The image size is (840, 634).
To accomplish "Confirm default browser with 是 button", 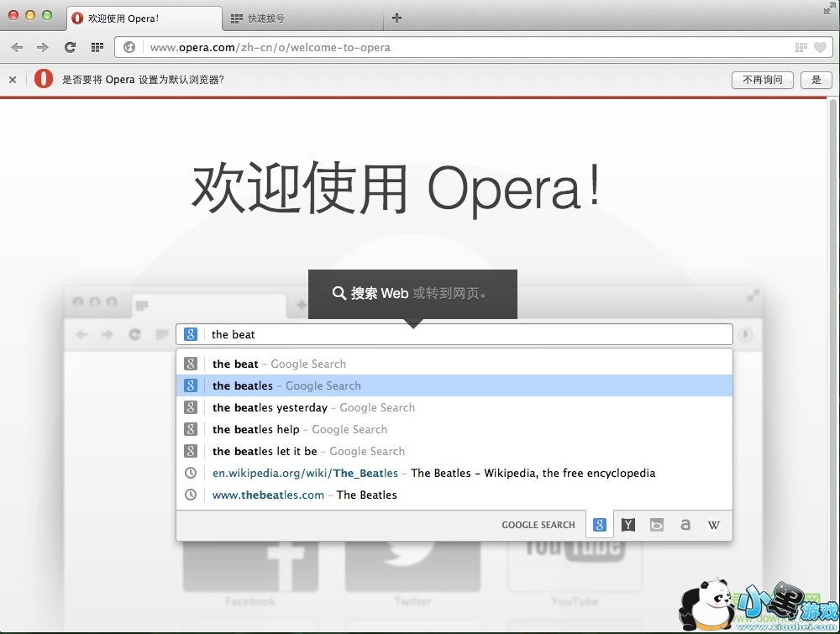I will [x=816, y=80].
